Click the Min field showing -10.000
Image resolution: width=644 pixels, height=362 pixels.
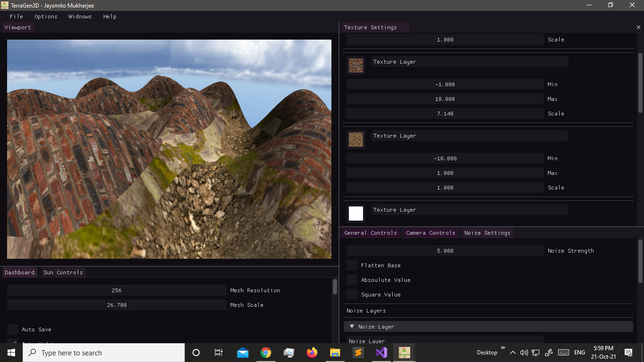445,158
